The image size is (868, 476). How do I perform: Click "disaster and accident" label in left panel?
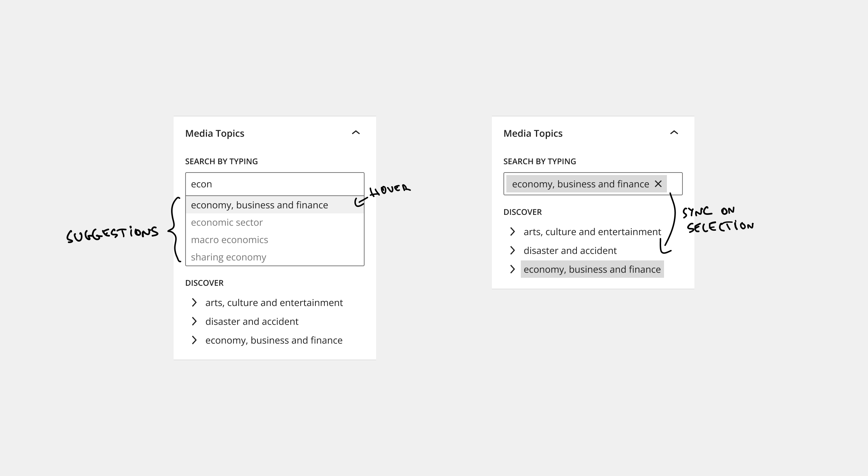point(252,322)
